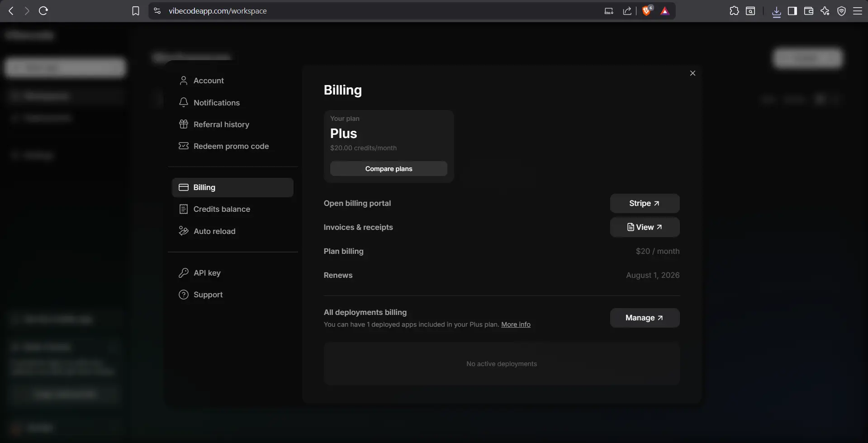Open Referral history section
This screenshot has height=443, width=868.
(232, 124)
